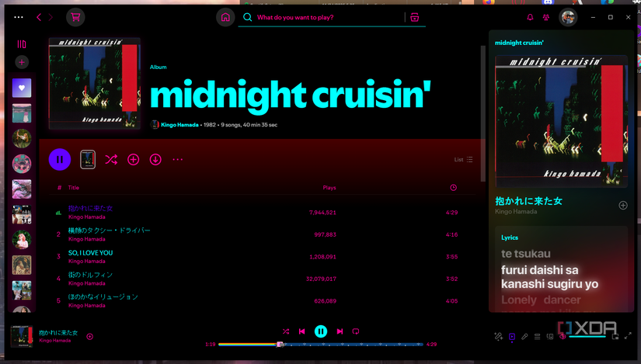Open midnight cruisin' title in Now Playing panel
641x364 pixels.
519,43
